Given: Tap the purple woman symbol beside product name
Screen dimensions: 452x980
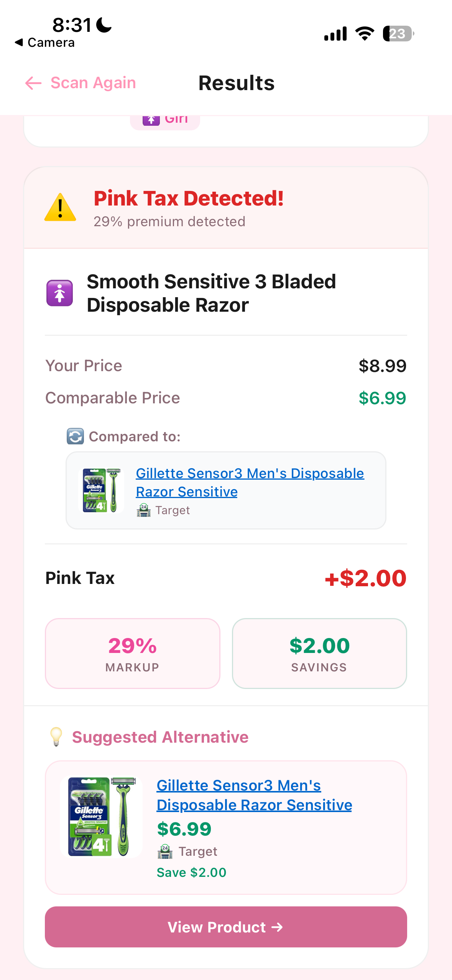Looking at the screenshot, I should [x=60, y=293].
